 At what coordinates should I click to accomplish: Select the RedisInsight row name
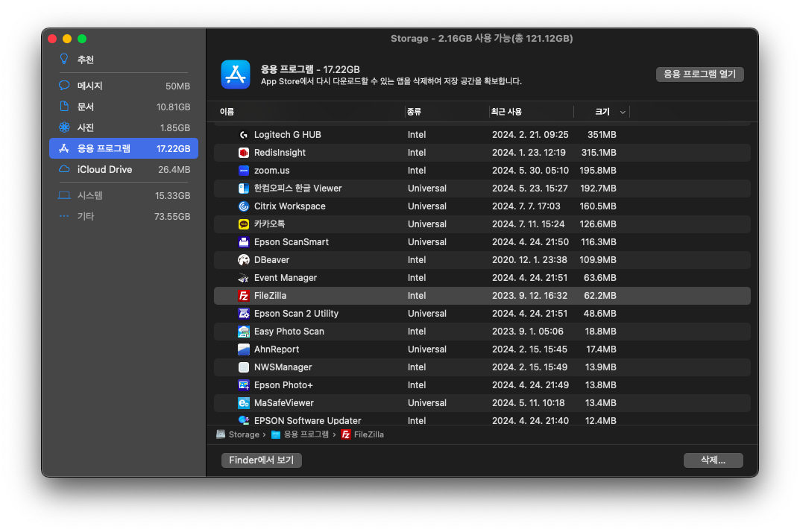(x=280, y=153)
